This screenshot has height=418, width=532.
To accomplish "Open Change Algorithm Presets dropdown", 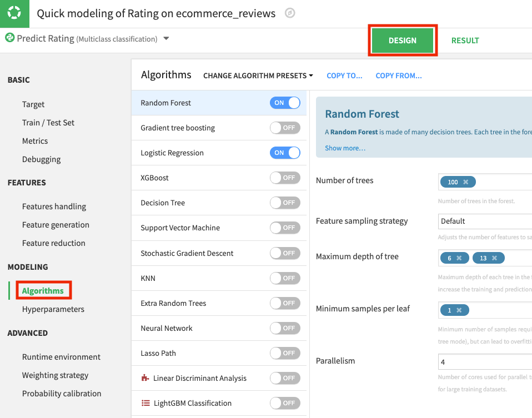I will coord(258,75).
